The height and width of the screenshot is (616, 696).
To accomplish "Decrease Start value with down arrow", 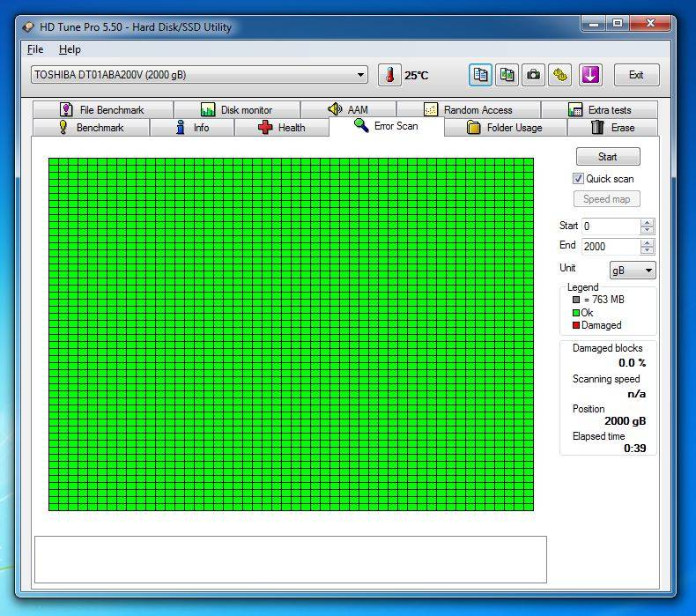I will (x=647, y=230).
